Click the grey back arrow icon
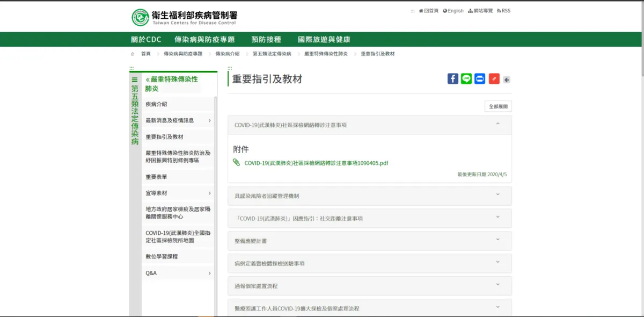Viewport: 644px width, 317px height. (507, 80)
